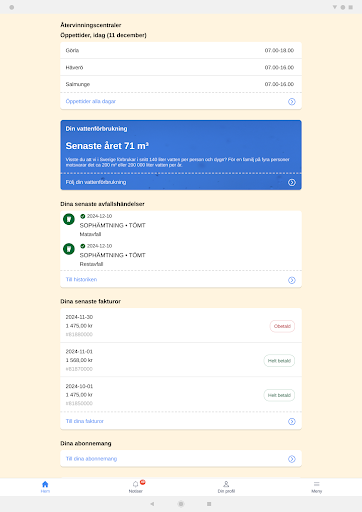
Task: Tap the Matavfall bin icon
Action: [69, 219]
